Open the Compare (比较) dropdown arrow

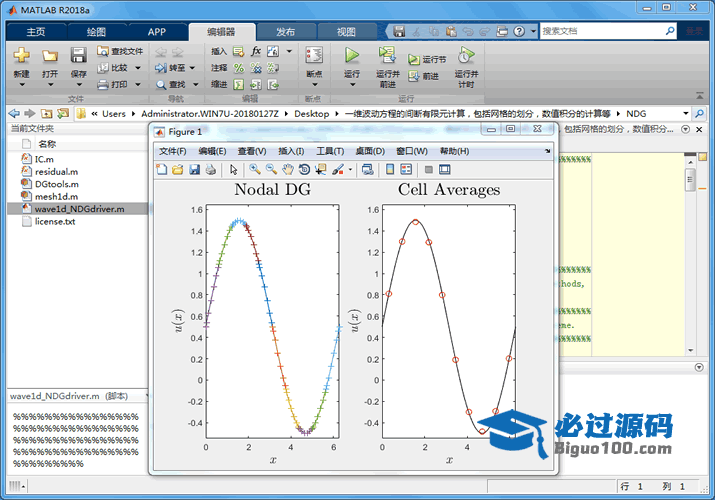[138, 68]
